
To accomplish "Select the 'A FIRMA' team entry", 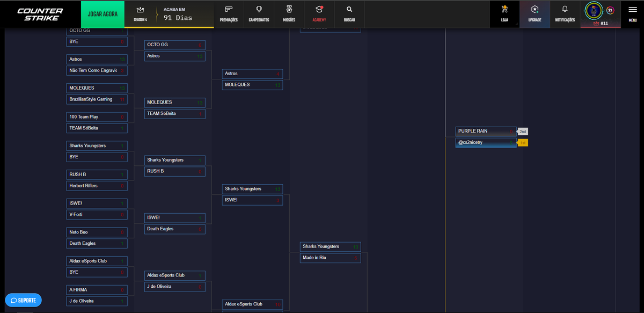I will tap(97, 289).
